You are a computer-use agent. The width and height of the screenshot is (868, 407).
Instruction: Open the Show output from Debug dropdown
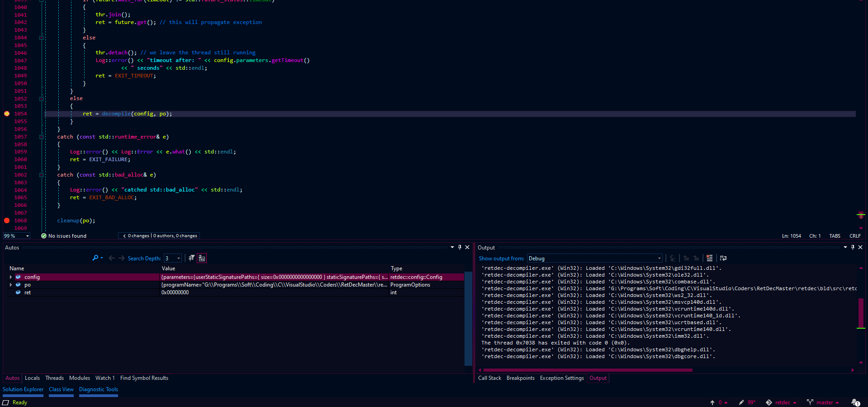tap(595, 259)
